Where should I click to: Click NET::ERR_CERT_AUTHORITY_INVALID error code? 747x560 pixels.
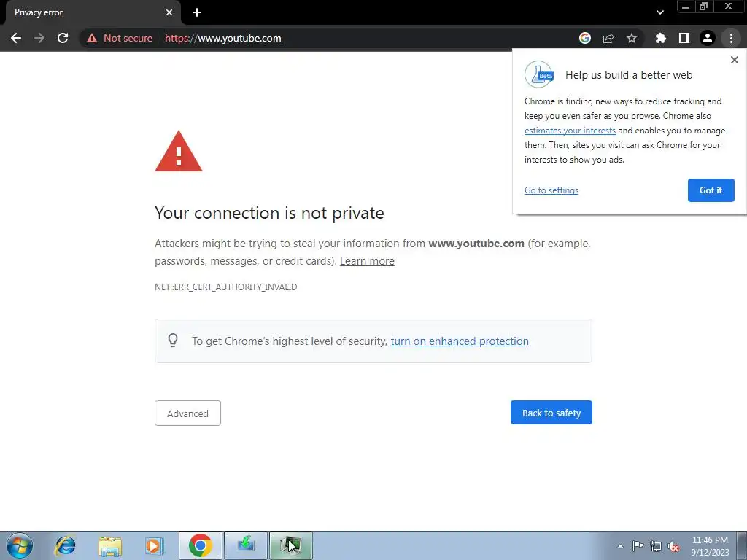(226, 287)
